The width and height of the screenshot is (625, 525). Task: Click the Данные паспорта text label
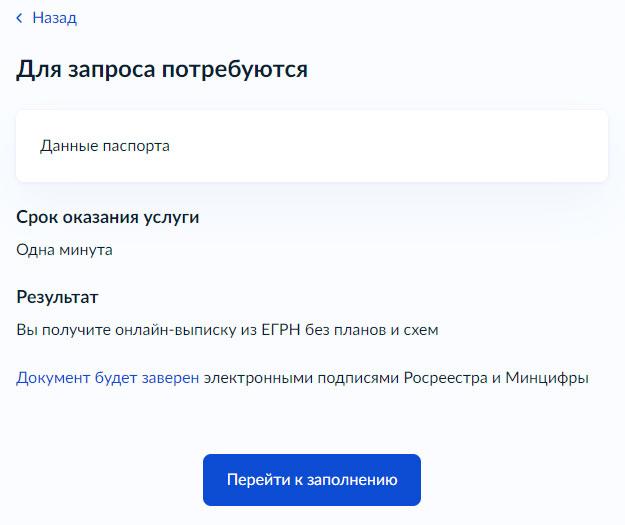(105, 146)
